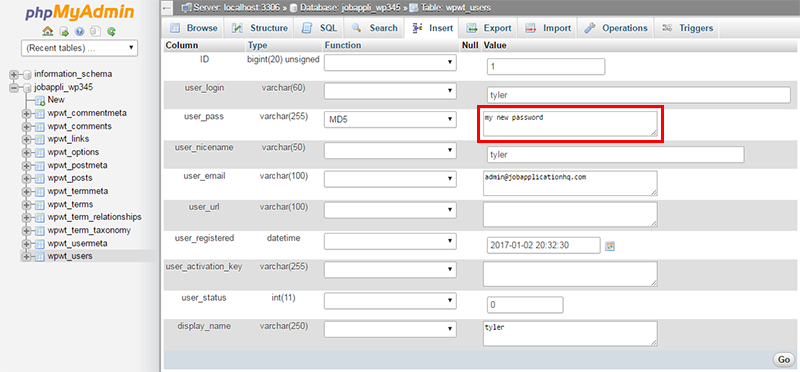Viewport: 800px width, 372px height.
Task: Click the table icon beside wpwt_users
Action: (x=40, y=257)
